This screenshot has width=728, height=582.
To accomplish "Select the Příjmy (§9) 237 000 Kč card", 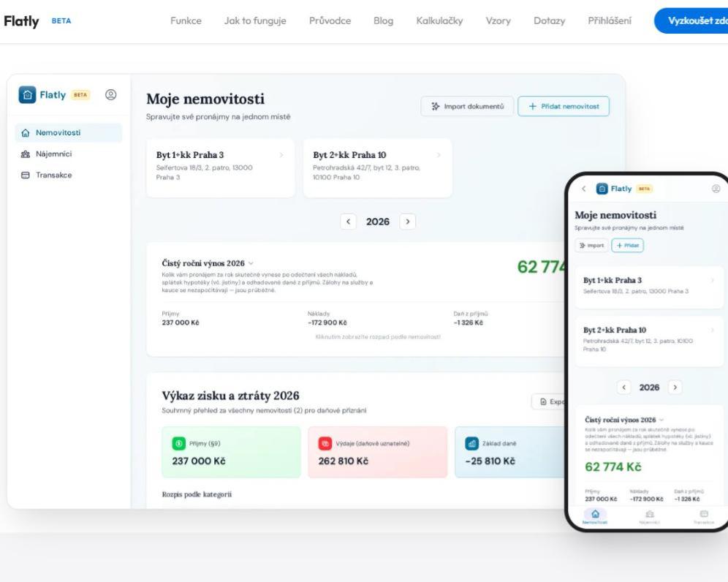I will click(x=231, y=453).
